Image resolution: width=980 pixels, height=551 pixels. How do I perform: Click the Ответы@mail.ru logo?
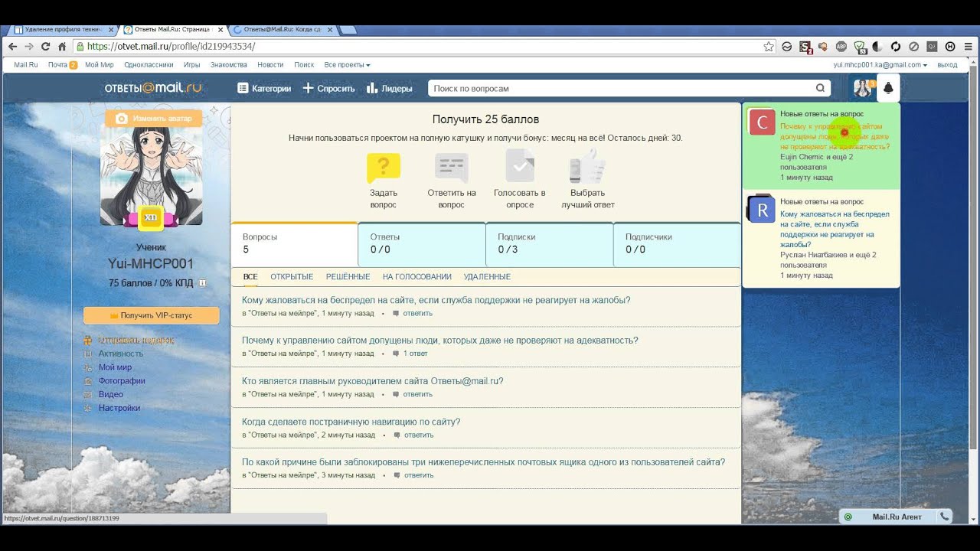153,88
